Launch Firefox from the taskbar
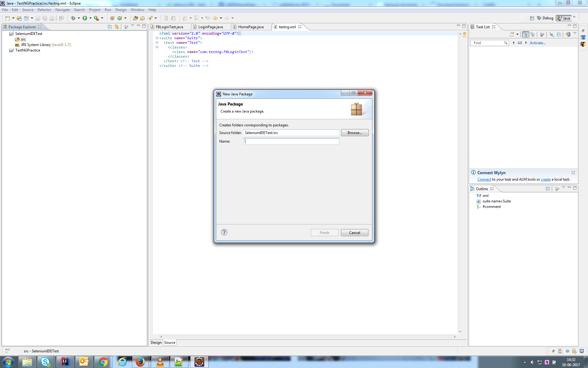Image resolution: width=588 pixels, height=368 pixels. (x=140, y=362)
